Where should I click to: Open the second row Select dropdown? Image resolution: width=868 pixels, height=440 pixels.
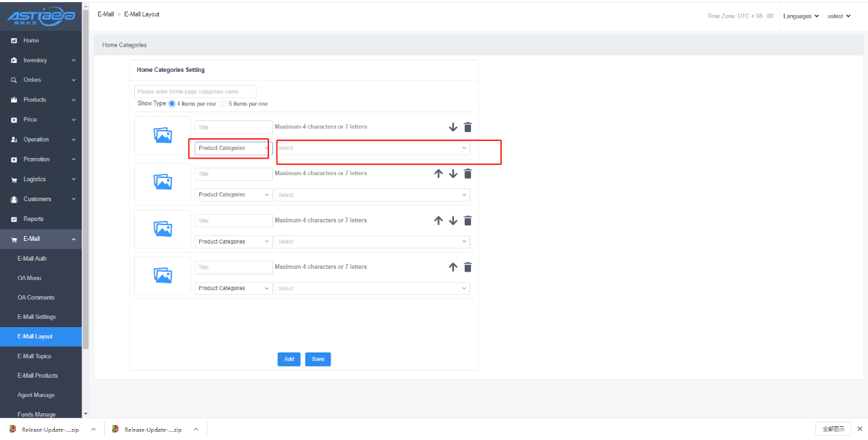tap(372, 195)
